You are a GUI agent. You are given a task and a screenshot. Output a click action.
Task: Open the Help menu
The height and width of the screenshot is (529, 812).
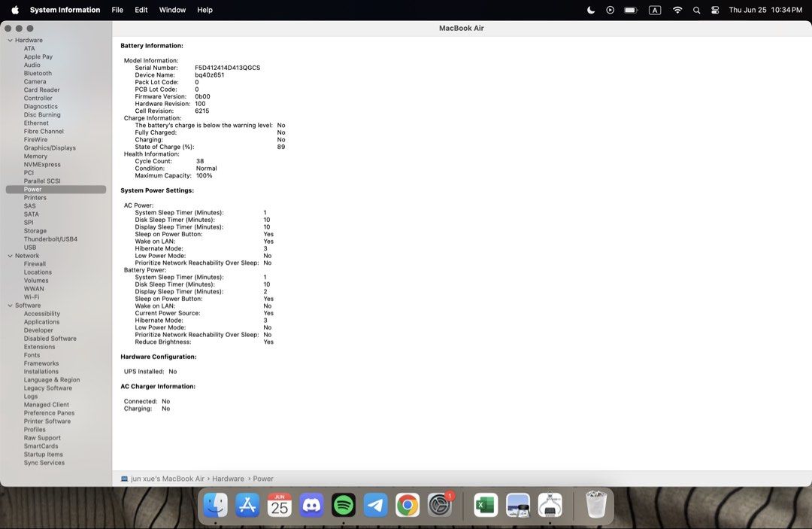(x=205, y=10)
